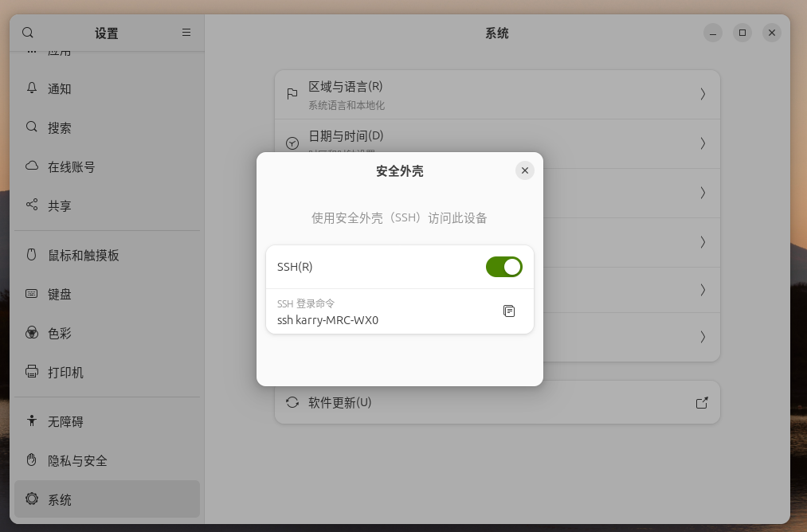Open the 日期与时间(D) row
This screenshot has height=532, width=807.
497,143
